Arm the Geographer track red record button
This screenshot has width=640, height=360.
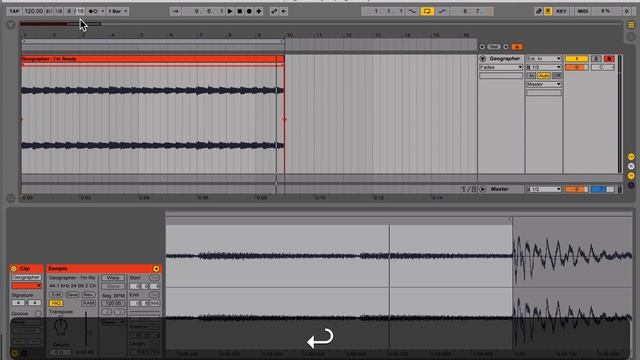[609, 59]
